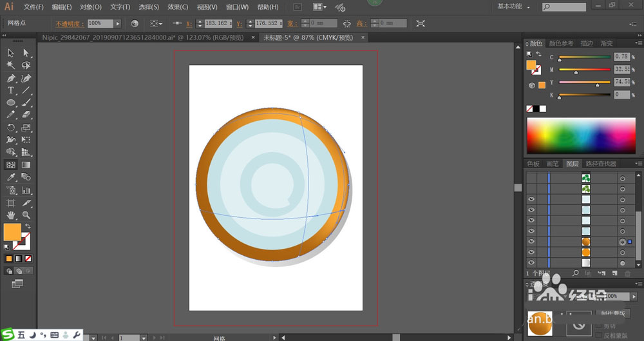
Task: Hide the gradient orange sphere layer
Action: click(x=531, y=242)
